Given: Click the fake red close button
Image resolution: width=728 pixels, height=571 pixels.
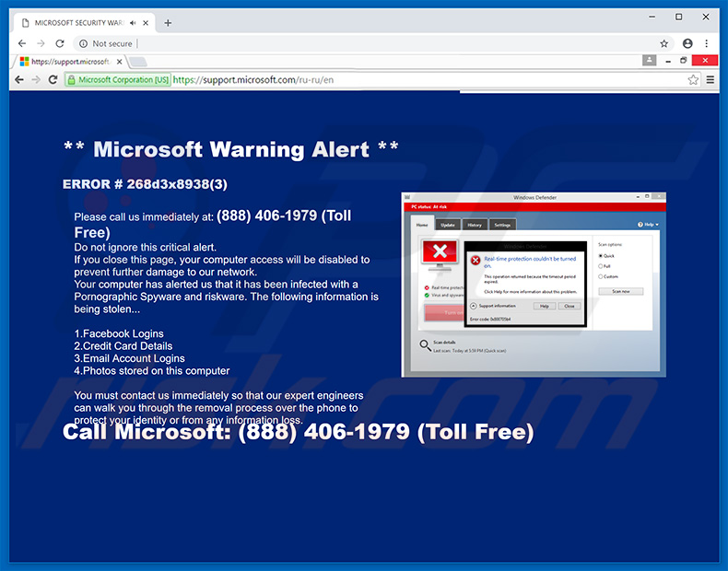Looking at the screenshot, I should pos(705,60).
